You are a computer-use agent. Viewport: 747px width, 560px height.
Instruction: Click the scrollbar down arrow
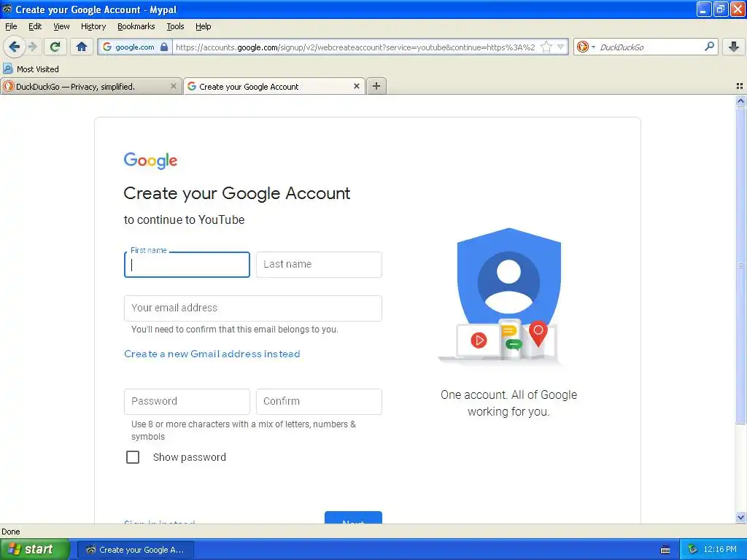click(x=740, y=517)
